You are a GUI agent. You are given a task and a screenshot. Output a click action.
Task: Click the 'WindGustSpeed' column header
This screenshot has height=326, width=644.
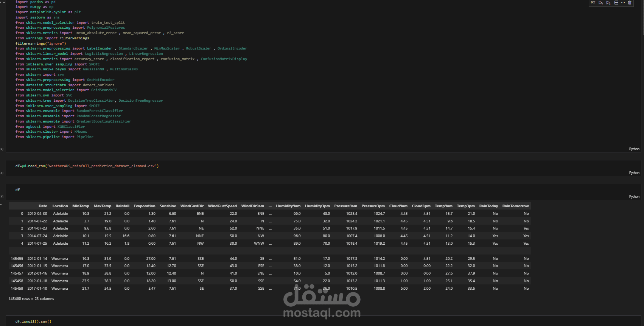tap(222, 206)
